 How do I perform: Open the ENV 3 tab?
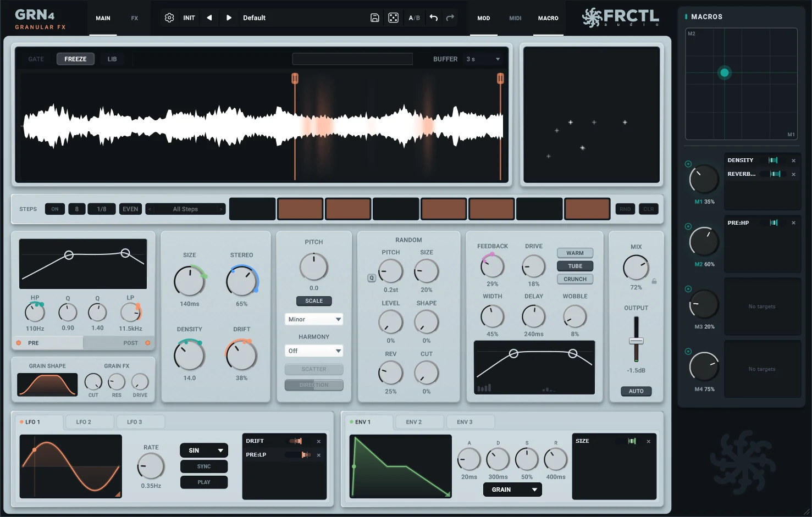tap(469, 422)
